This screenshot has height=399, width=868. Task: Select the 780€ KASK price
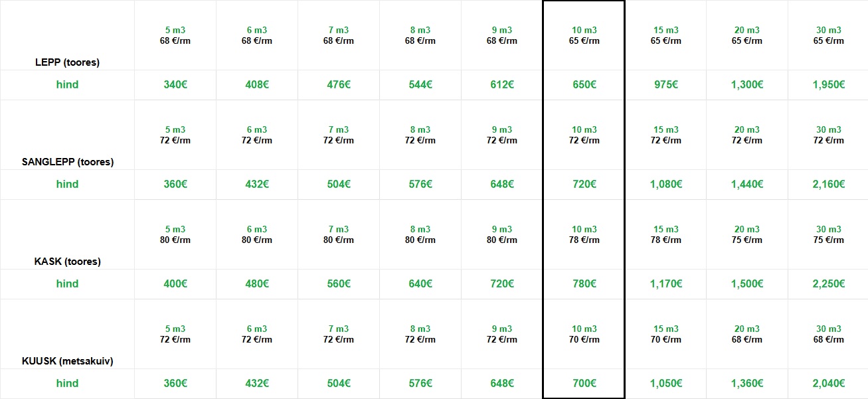click(584, 284)
